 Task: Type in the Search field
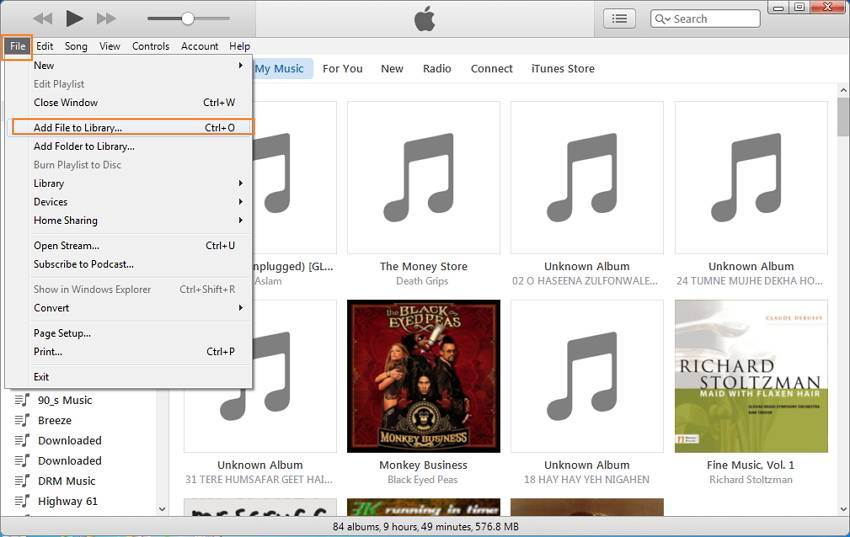pyautogui.click(x=712, y=19)
